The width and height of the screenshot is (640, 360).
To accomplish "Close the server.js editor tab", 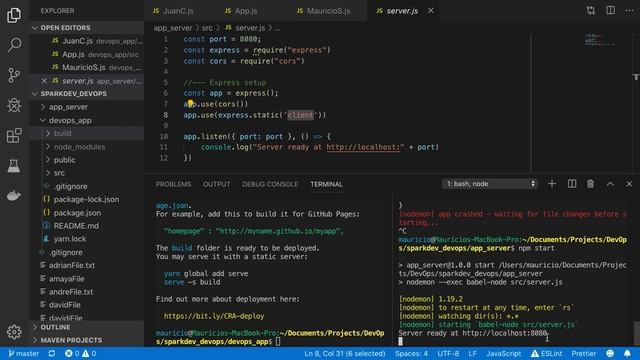I will [x=431, y=11].
